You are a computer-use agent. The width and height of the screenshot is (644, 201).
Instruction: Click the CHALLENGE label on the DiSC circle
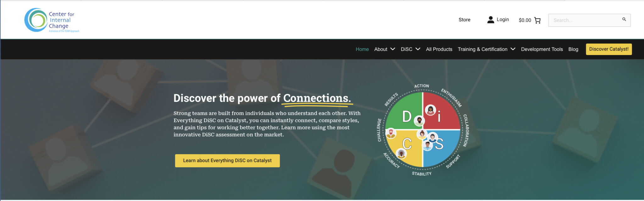tap(379, 130)
